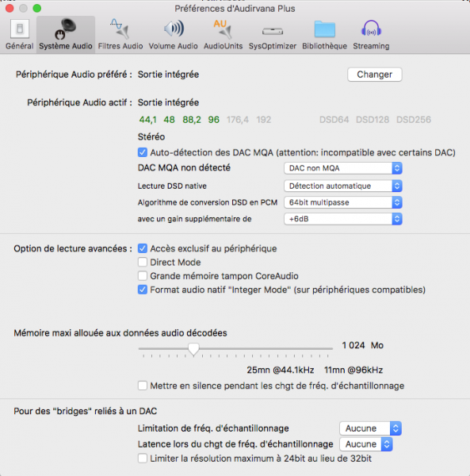Open the Filtres Audio icon

(120, 29)
